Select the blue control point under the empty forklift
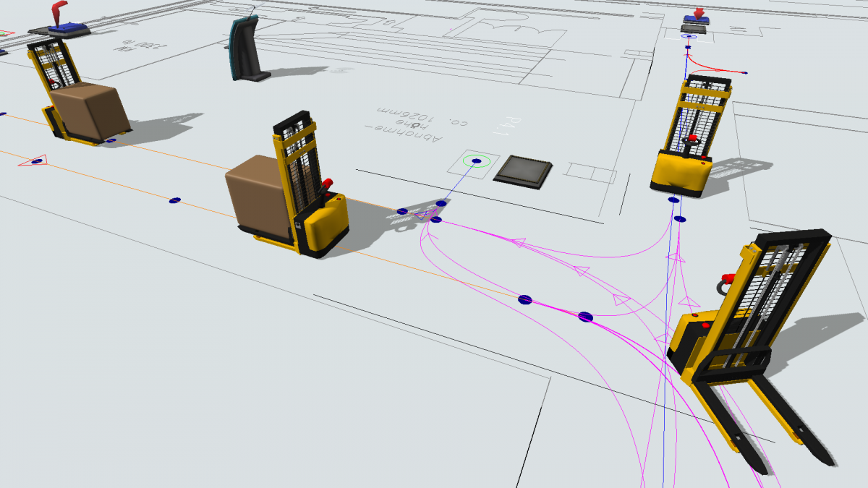This screenshot has height=488, width=868. (673, 200)
